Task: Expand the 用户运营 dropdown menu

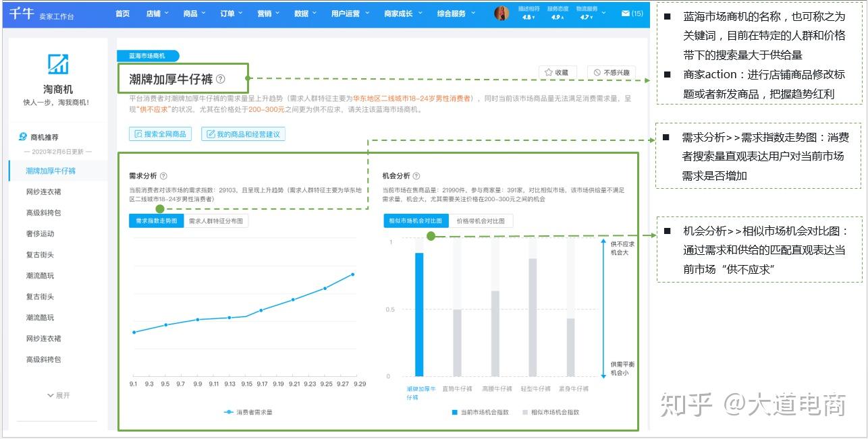Action: [349, 13]
